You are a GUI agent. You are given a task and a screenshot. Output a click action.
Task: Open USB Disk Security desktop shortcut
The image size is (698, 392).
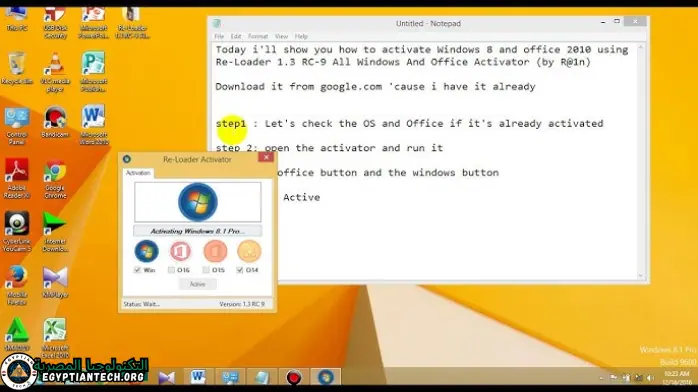point(55,22)
